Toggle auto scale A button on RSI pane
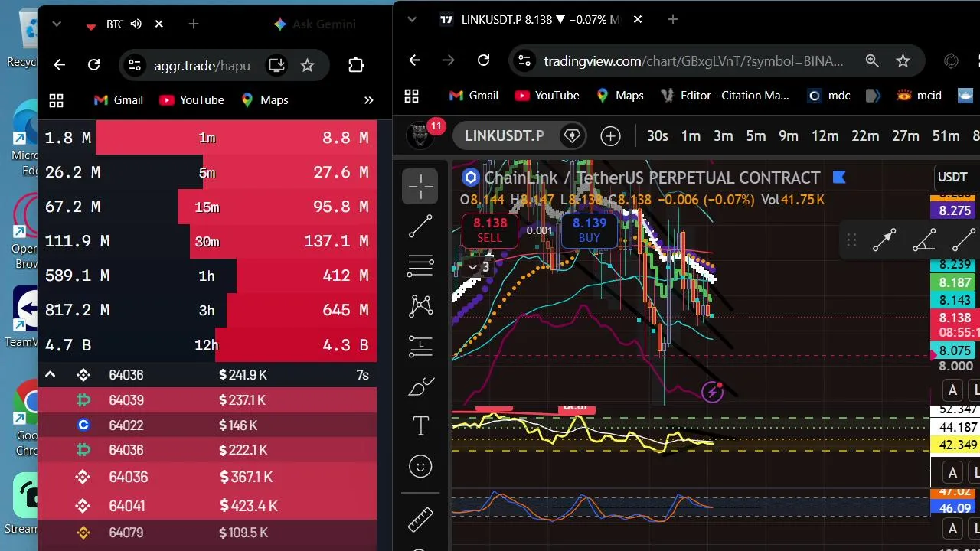The width and height of the screenshot is (980, 551). click(952, 472)
